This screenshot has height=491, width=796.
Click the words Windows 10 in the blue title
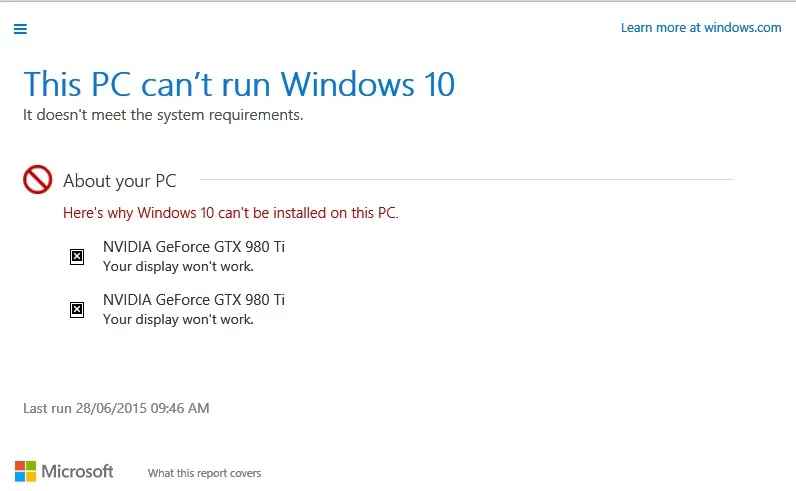pyautogui.click(x=368, y=84)
